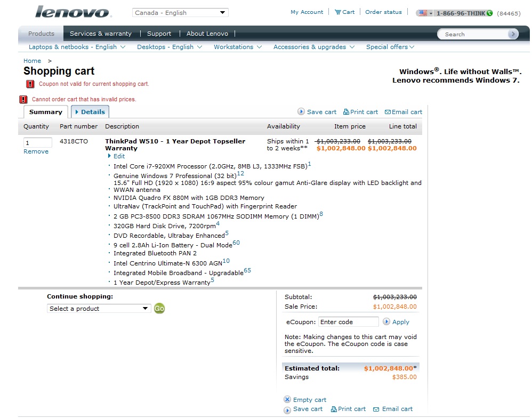This screenshot has width=532, height=419.
Task: Open footnote 4 on hard disk line
Action: point(218,223)
